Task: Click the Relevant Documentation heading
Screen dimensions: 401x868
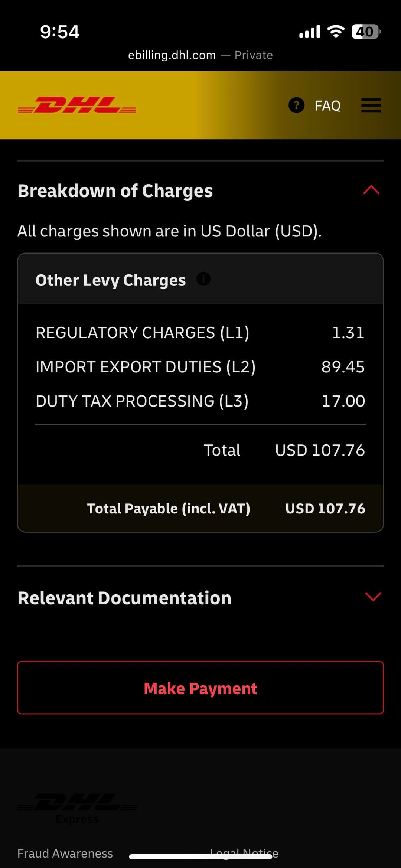Action: coord(124,598)
